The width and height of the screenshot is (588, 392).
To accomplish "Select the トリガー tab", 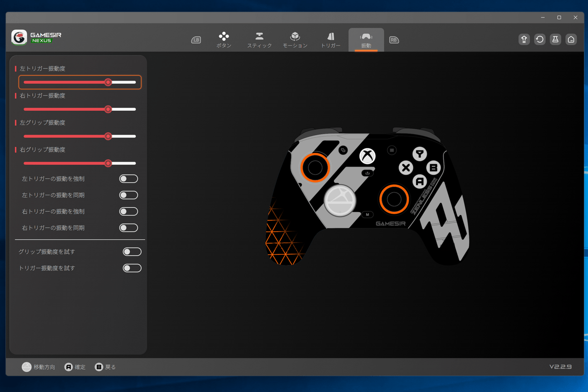I will click(x=331, y=40).
